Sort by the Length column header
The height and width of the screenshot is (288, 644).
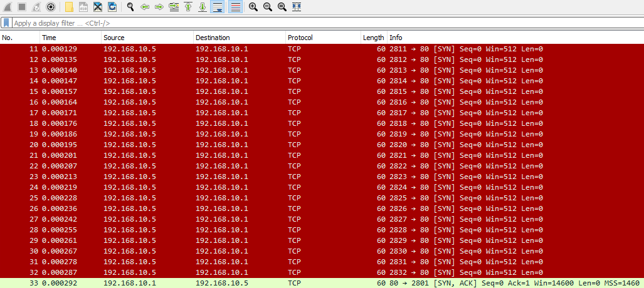tap(373, 38)
